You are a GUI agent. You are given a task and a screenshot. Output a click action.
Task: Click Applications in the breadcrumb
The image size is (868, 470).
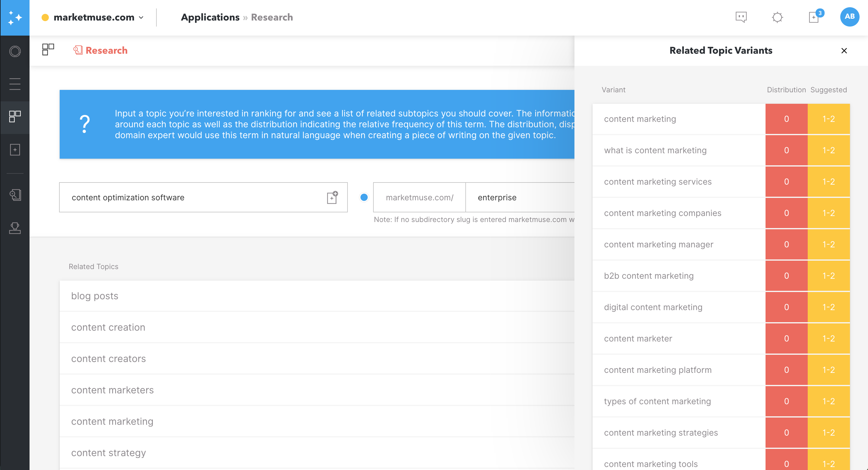[210, 17]
